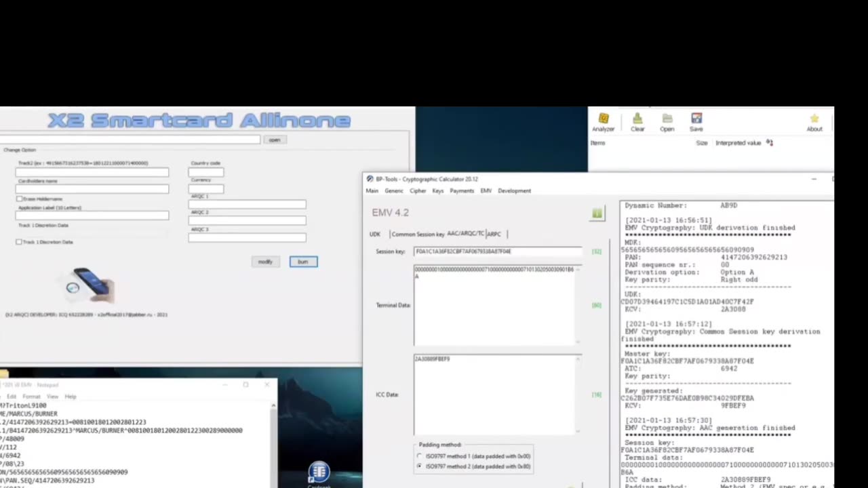Image resolution: width=868 pixels, height=488 pixels.
Task: Click the ARQC 2 input field
Action: pyautogui.click(x=247, y=221)
